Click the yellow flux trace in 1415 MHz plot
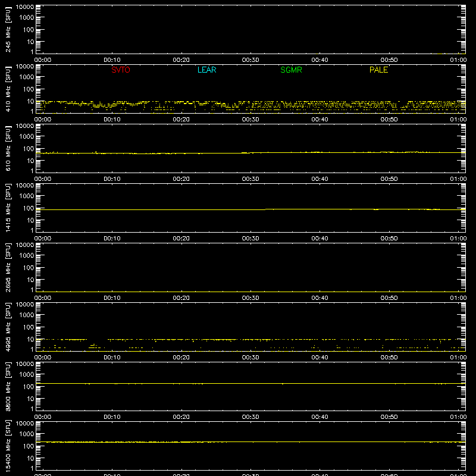 click(250, 209)
